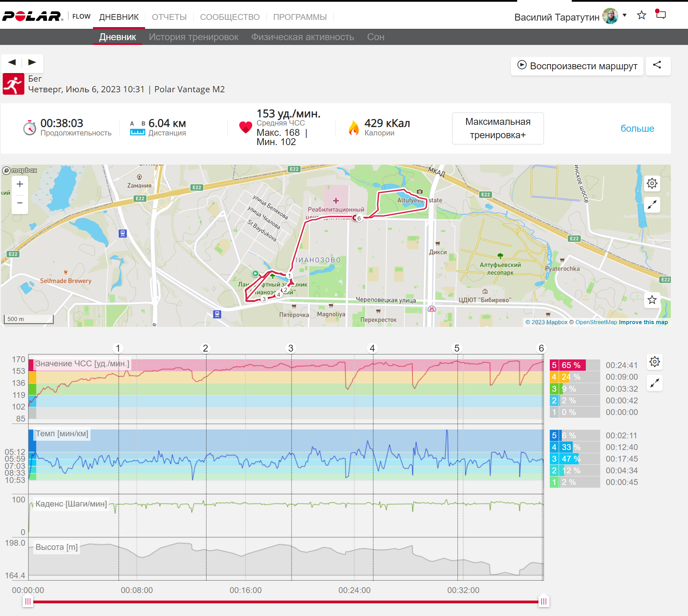Switch to the ОТЧЕТЫ menu tab
The width and height of the screenshot is (688, 616).
coord(169,17)
